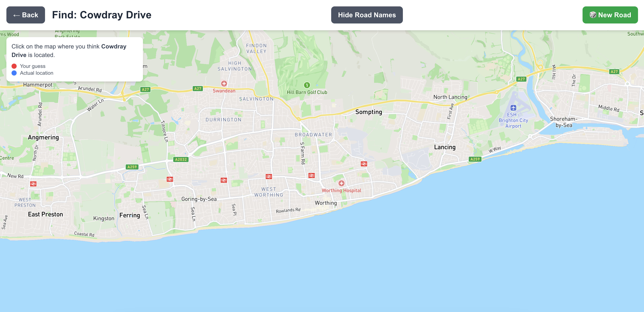Screen dimensions: 644x312
Task: Hide road names on the map
Action: [367, 15]
